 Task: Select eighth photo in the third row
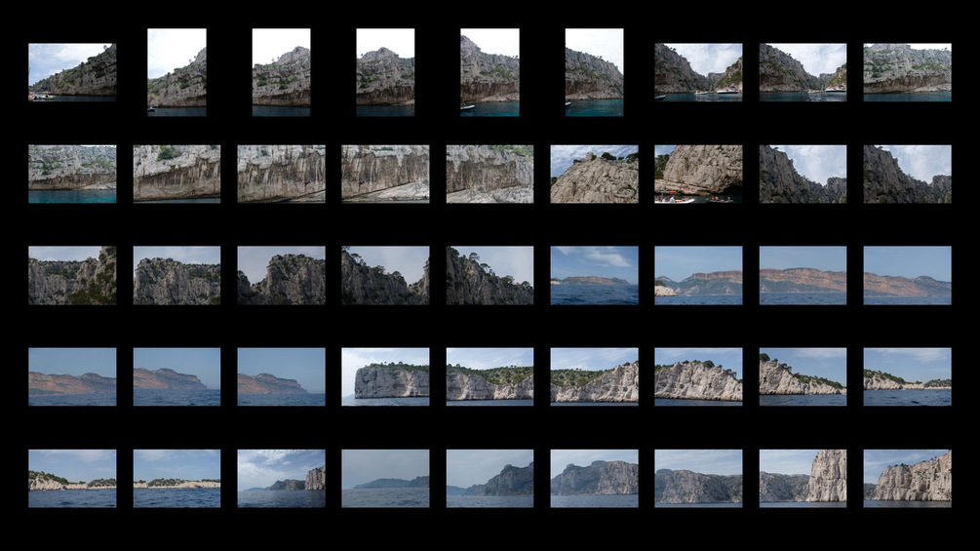804,275
